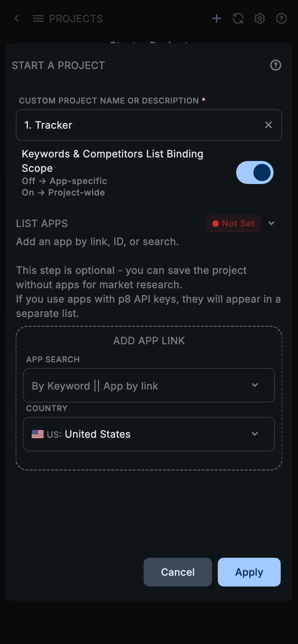Open the hamburger menu beside PROJECTS
The height and width of the screenshot is (644, 298).
[38, 18]
